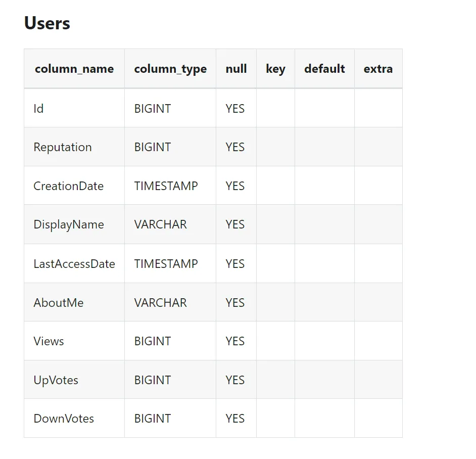Screen dimensions: 476x459
Task: Click the default column header
Action: coord(324,69)
